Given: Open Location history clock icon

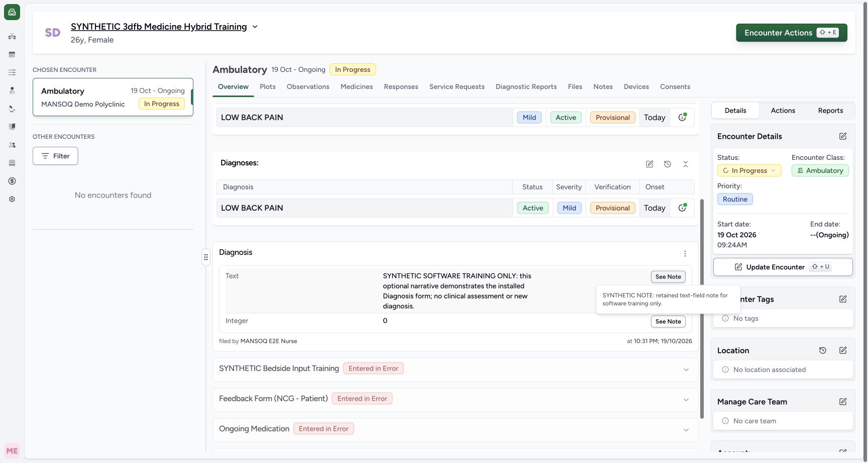Looking at the screenshot, I should (823, 350).
